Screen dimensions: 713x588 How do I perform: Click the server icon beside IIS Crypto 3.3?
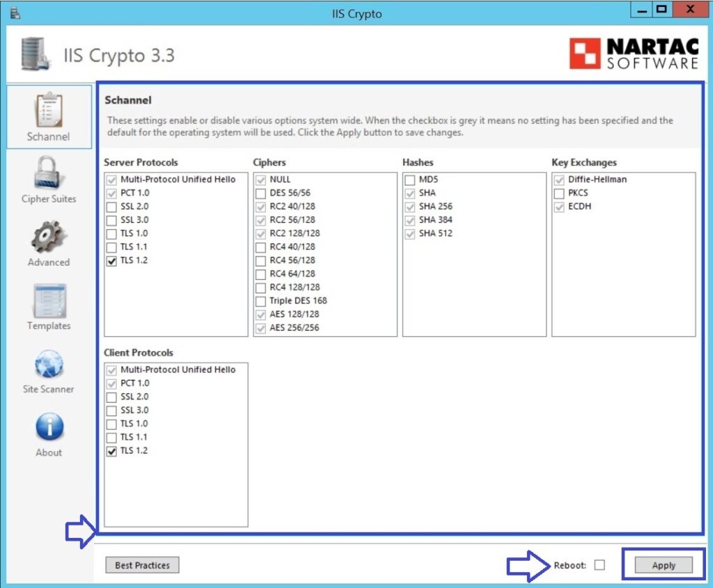(x=35, y=54)
